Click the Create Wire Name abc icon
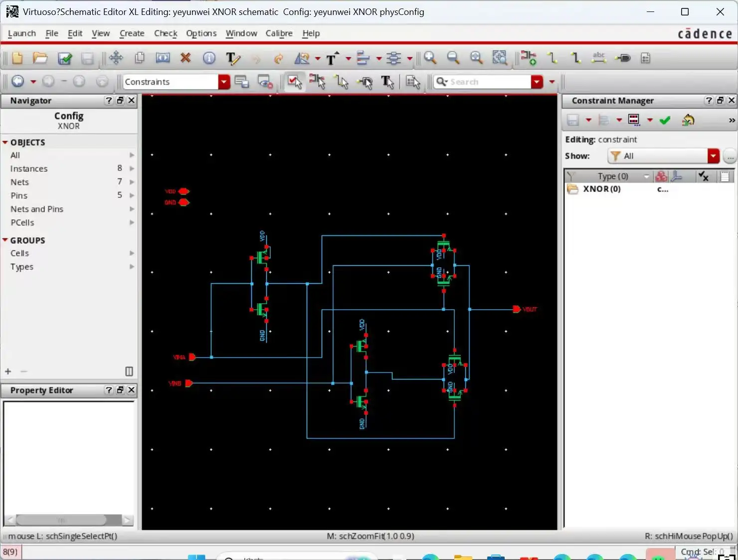 coord(599,58)
